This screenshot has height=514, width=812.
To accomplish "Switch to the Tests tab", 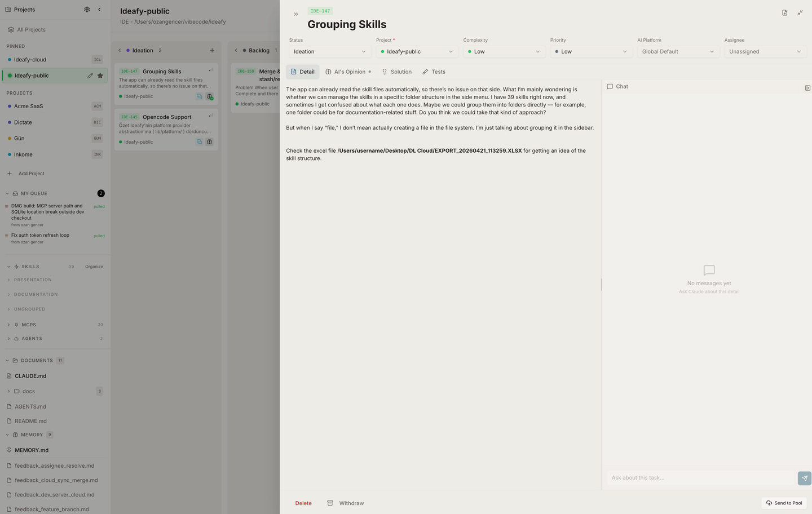I will 434,72.
